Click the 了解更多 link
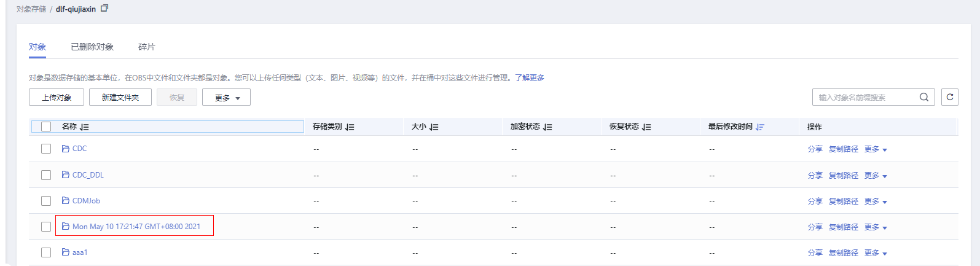The image size is (980, 266). tap(530, 78)
